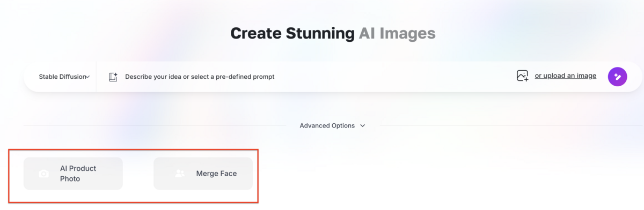Open the AI Product Photo tool
This screenshot has width=644, height=210.
(73, 174)
